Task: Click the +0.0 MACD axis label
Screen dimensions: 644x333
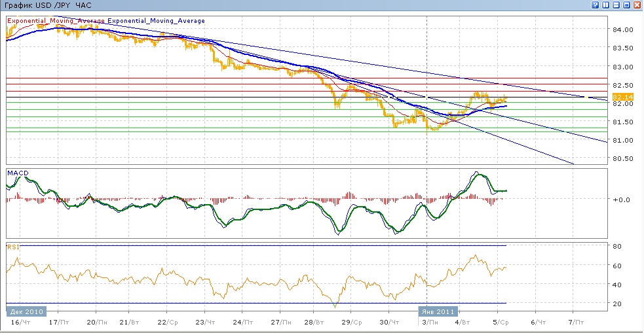Action: coord(622,200)
